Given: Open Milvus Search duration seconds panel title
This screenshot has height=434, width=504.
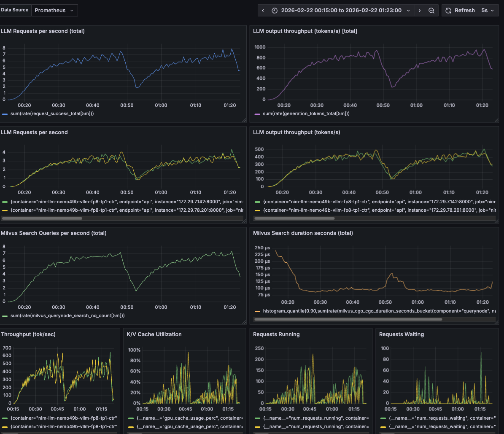Looking at the screenshot, I should point(303,233).
